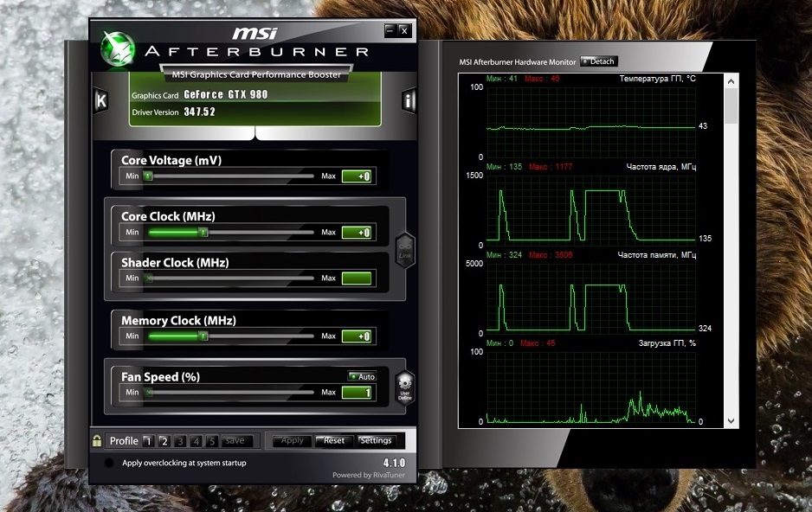This screenshot has width=812, height=512.
Task: Click the Memory Clock slider handle
Action: [203, 336]
